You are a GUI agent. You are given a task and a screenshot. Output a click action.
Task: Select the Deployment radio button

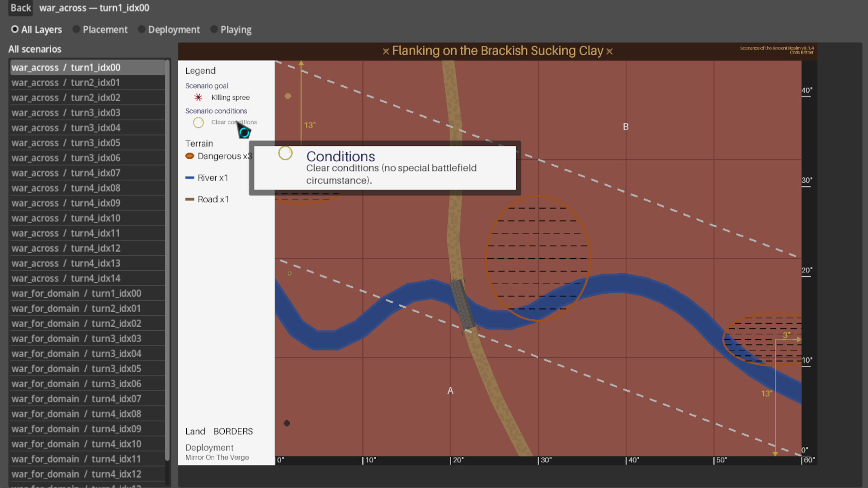tap(142, 29)
